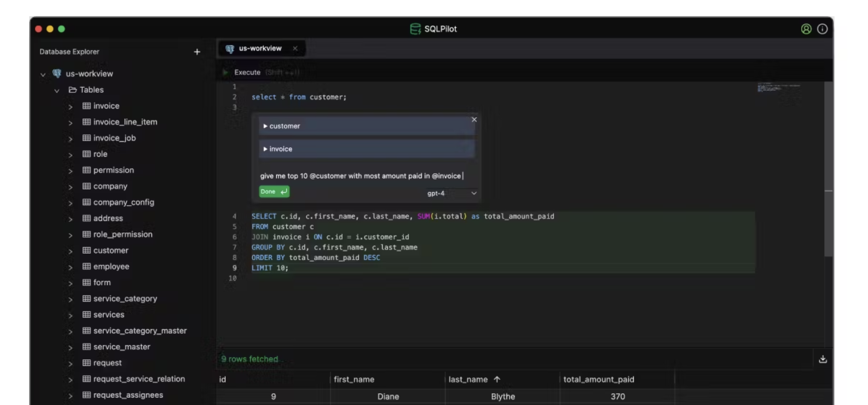Click the sort arrow on last_name column
Screen dimensions: 868x405
(x=497, y=379)
